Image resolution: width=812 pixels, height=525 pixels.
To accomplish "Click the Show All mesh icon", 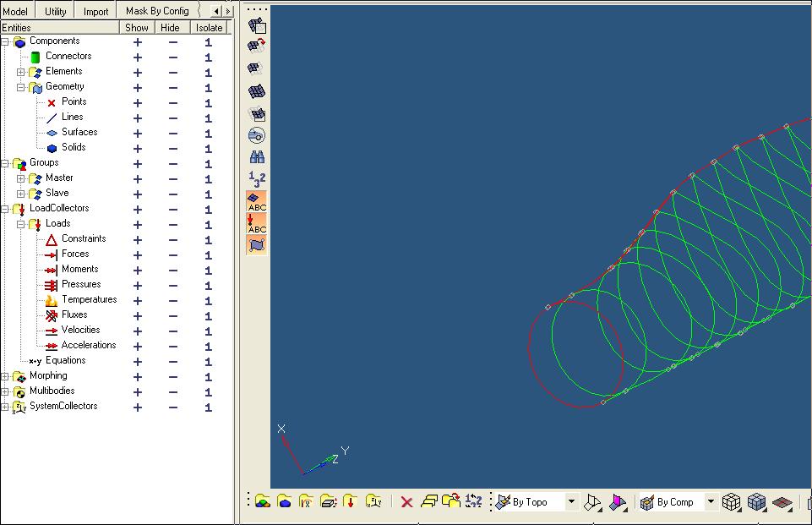I will [258, 91].
